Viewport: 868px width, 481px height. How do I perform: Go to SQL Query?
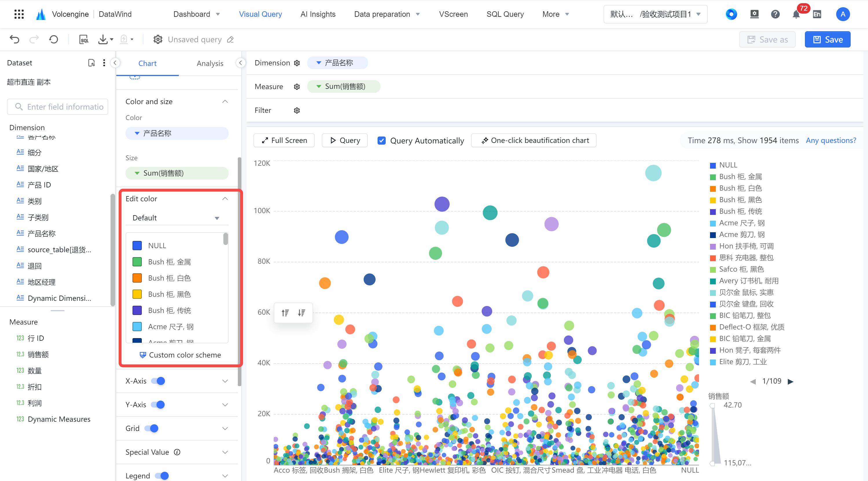pos(505,14)
